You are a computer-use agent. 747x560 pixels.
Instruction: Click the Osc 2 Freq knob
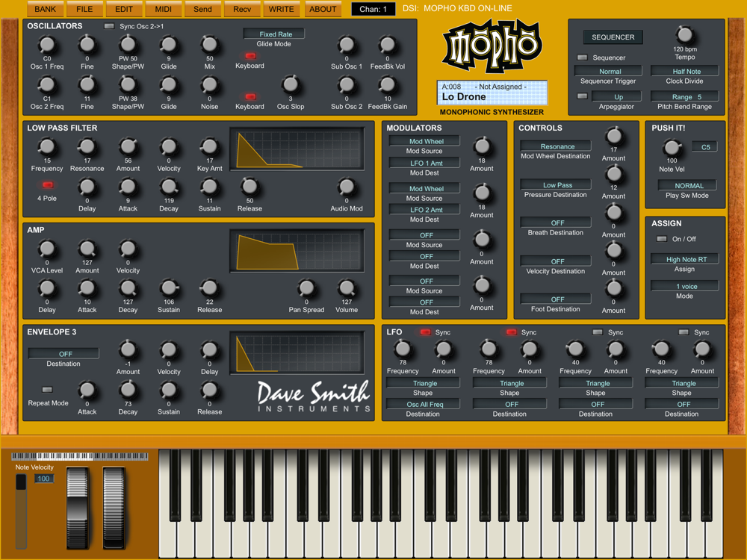[x=46, y=85]
